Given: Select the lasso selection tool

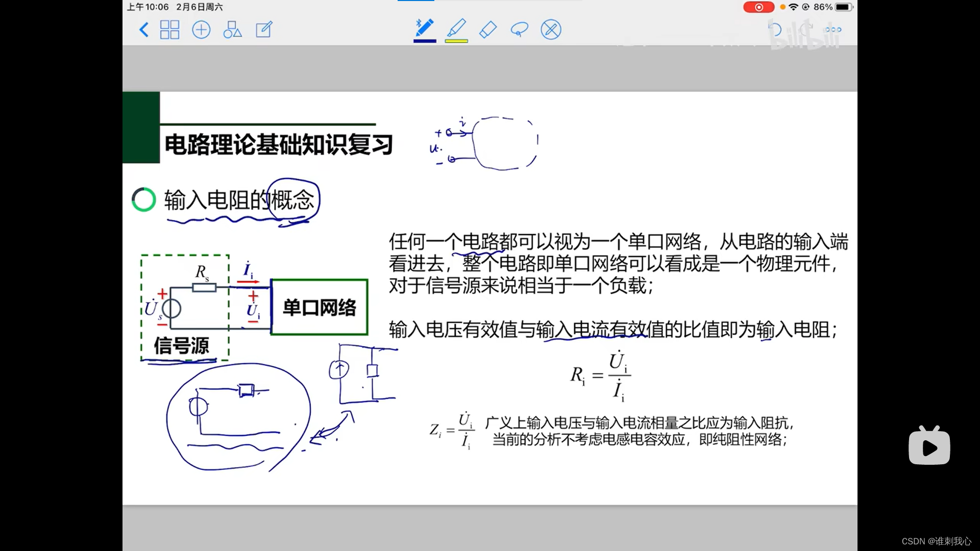Looking at the screenshot, I should click(x=519, y=30).
